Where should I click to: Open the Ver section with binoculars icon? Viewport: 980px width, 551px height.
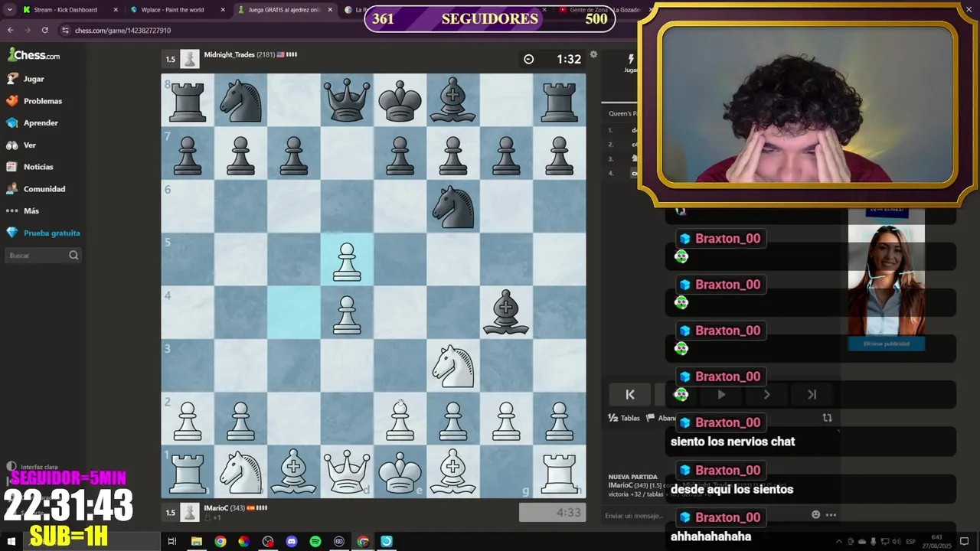21,145
